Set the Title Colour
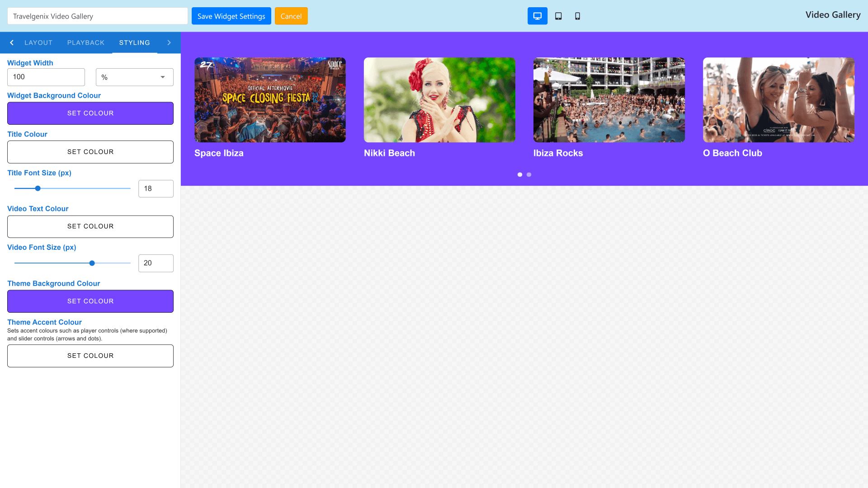 coord(90,152)
